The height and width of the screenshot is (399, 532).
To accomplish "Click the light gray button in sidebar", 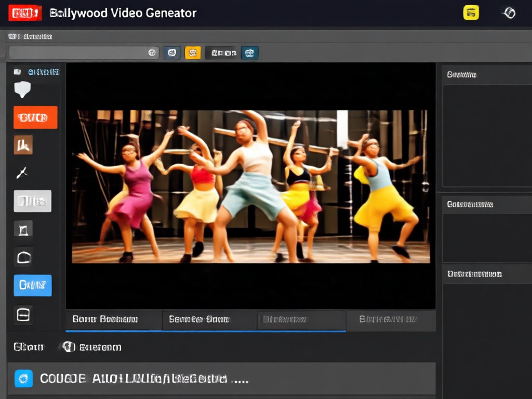I will click(x=33, y=201).
